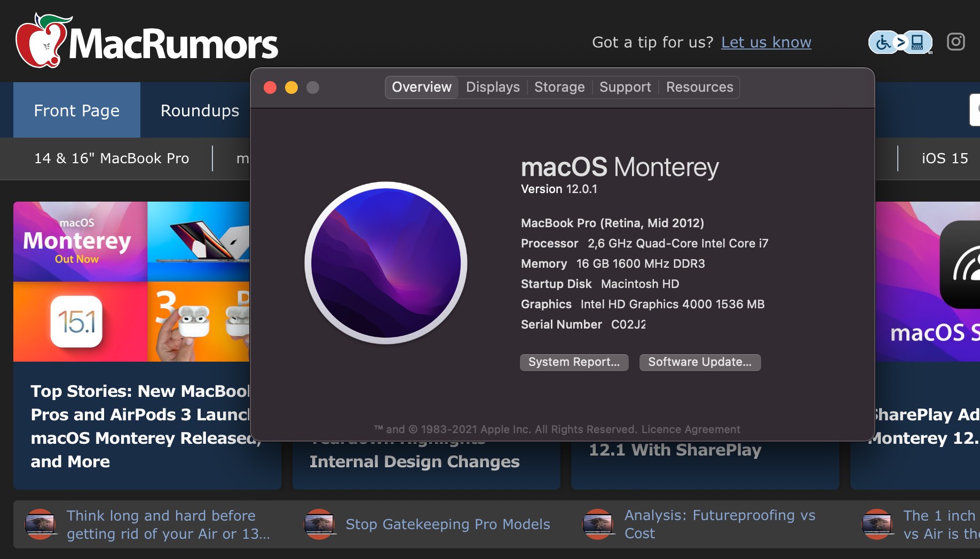Screen dimensions: 980x559
Task: Open the macOS Monterey Out Now thumbnail
Action: (80, 242)
